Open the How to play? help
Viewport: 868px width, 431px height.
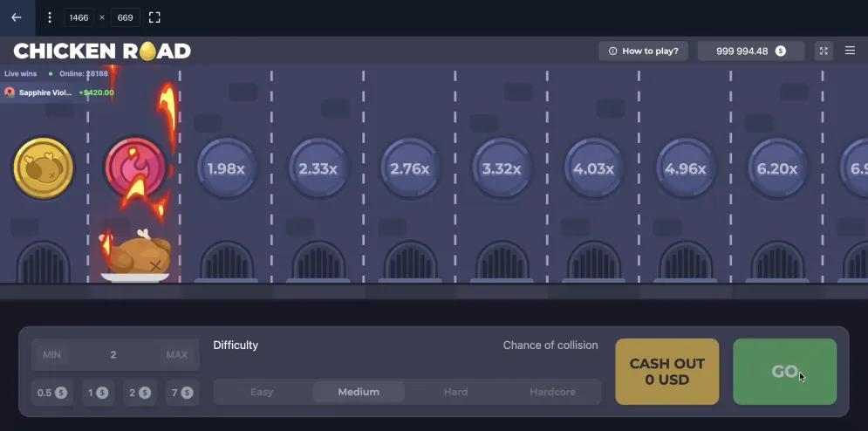(643, 51)
